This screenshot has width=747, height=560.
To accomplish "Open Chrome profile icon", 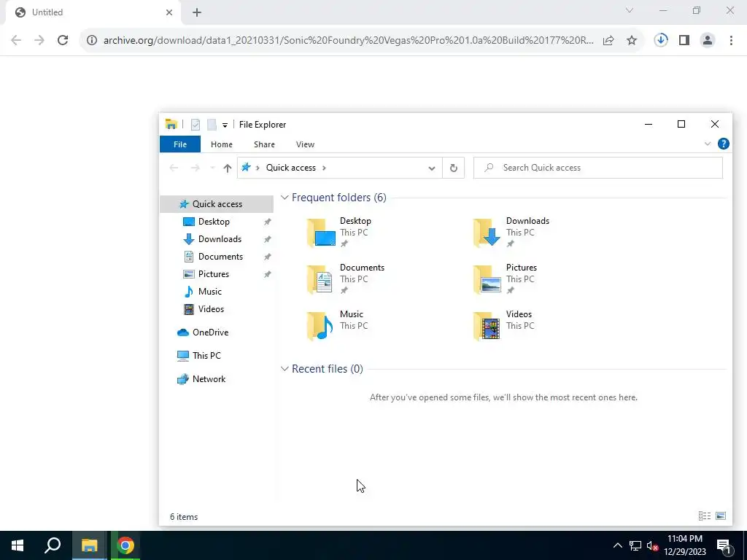I will [708, 40].
